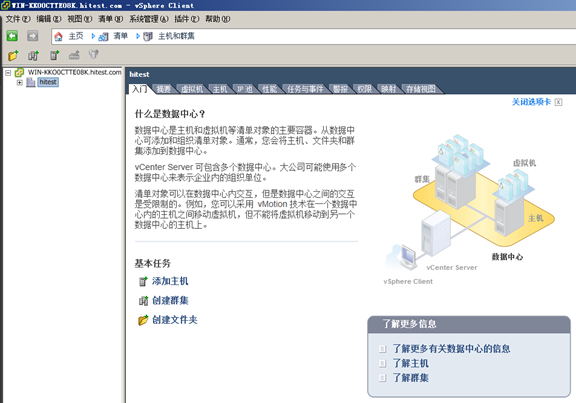Open the 插件 menu
Screen dimensions: 576x403
187,19
